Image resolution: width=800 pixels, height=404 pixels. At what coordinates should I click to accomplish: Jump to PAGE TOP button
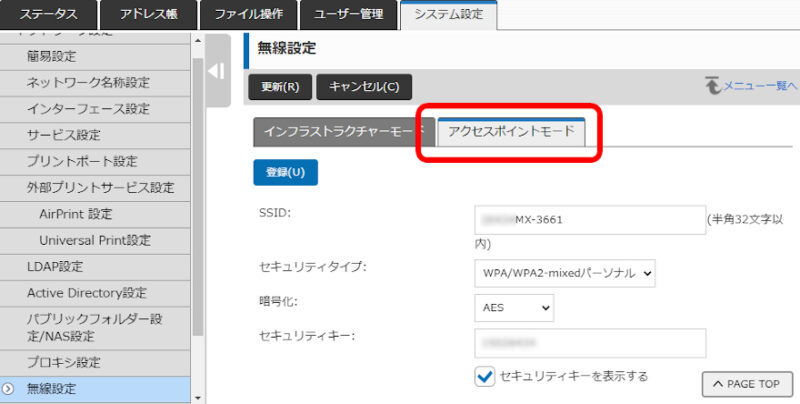pos(747,384)
